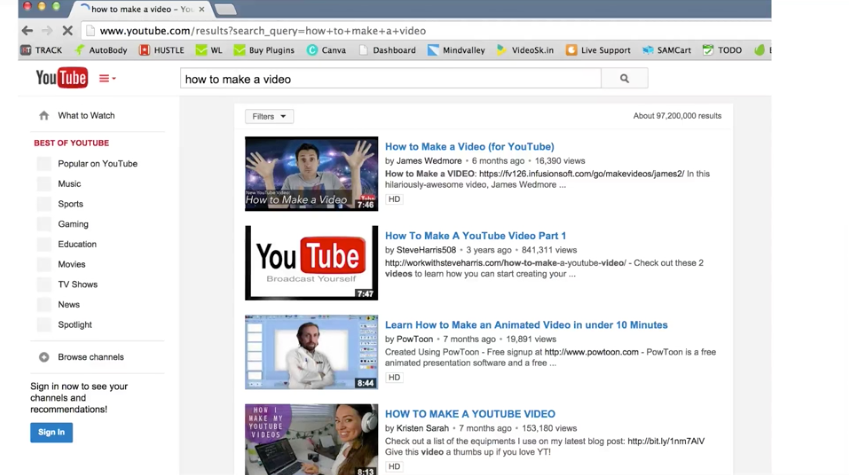
Task: Open the Education category
Action: [x=77, y=244]
